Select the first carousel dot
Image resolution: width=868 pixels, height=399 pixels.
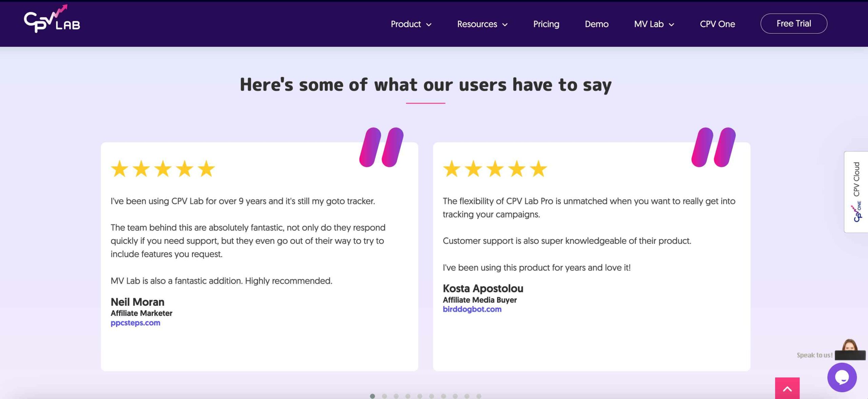tap(372, 396)
